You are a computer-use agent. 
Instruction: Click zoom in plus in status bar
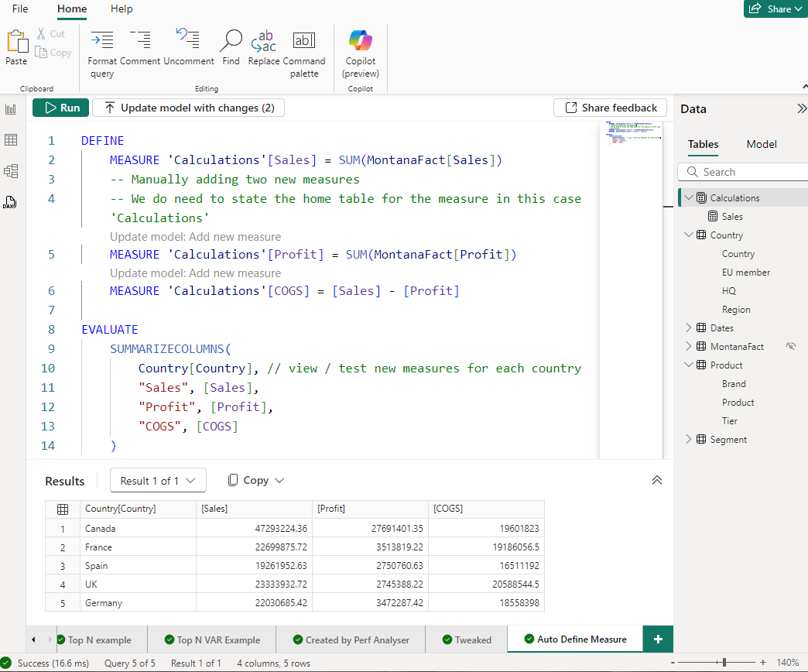coord(763,663)
